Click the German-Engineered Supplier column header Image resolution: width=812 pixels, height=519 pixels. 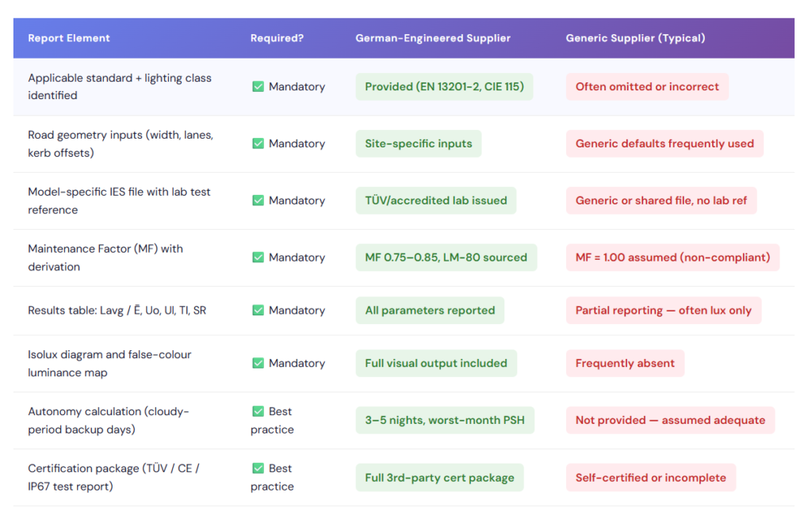point(433,38)
